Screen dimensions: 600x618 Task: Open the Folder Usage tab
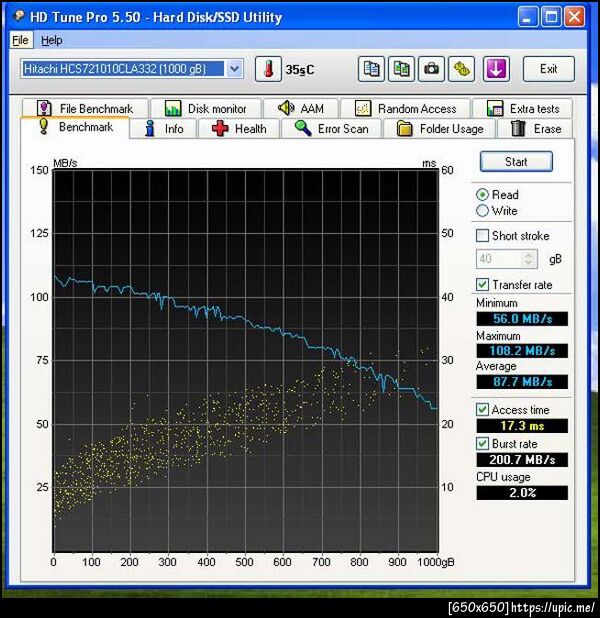[440, 129]
